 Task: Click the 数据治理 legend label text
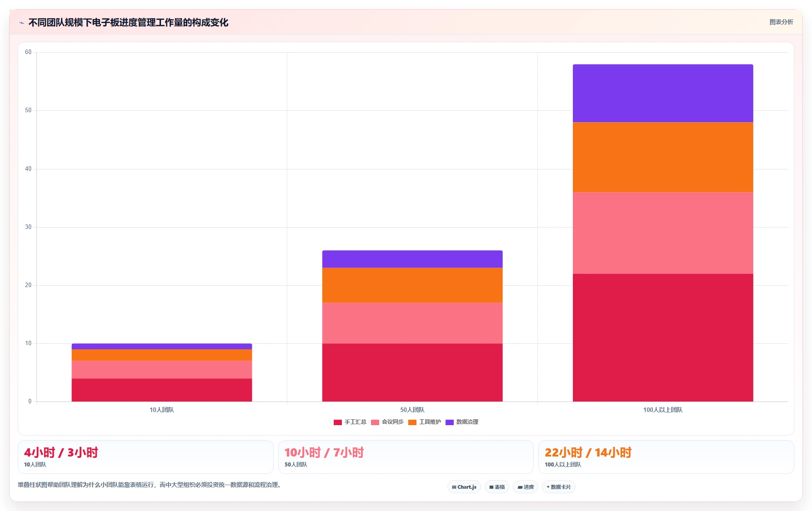[467, 422]
